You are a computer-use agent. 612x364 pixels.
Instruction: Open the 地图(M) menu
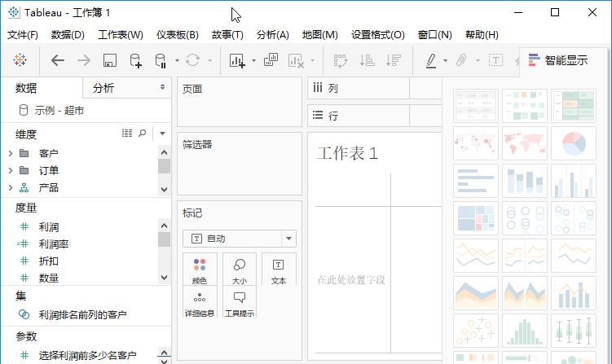coord(319,35)
